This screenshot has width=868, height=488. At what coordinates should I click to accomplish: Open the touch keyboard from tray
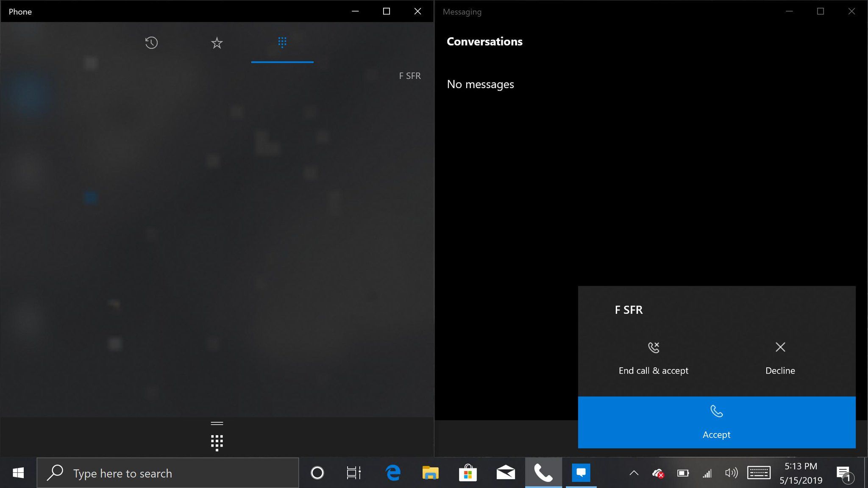click(x=759, y=473)
